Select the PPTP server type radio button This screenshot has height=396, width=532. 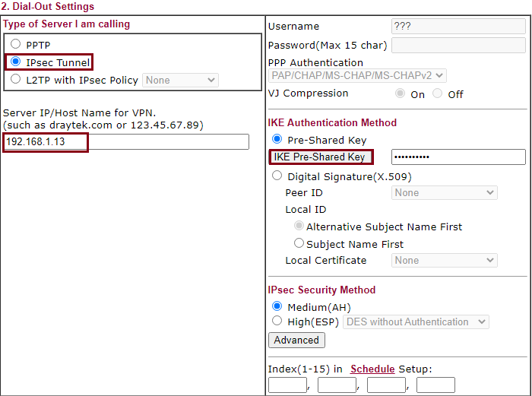tap(16, 45)
